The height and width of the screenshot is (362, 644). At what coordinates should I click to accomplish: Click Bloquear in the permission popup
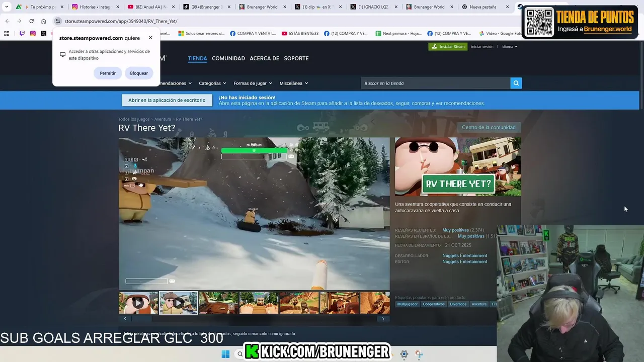[x=139, y=73]
